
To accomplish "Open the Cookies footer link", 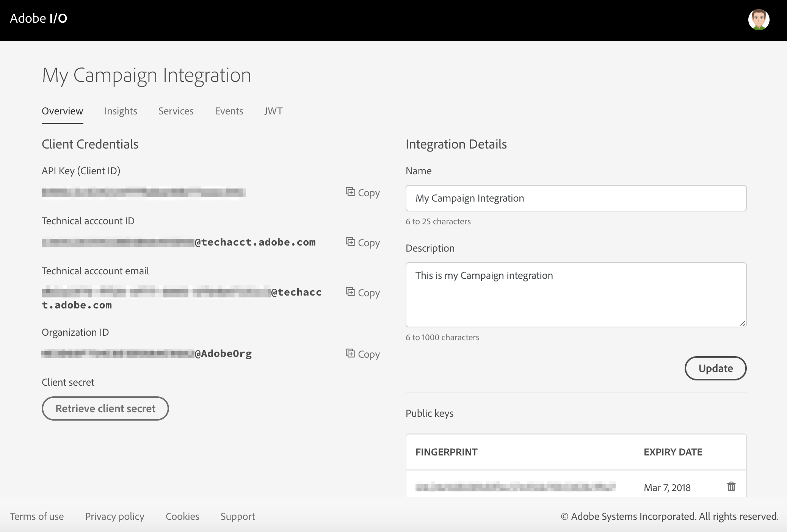I will pyautogui.click(x=182, y=516).
